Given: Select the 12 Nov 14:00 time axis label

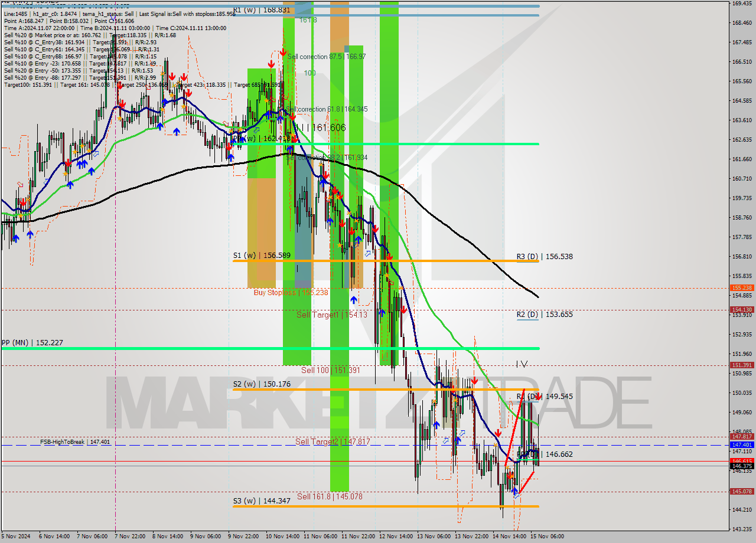Looking at the screenshot, I should click(395, 537).
